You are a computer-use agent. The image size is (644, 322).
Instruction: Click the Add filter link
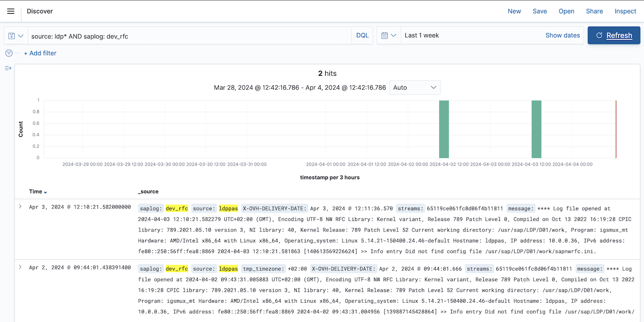tap(40, 53)
